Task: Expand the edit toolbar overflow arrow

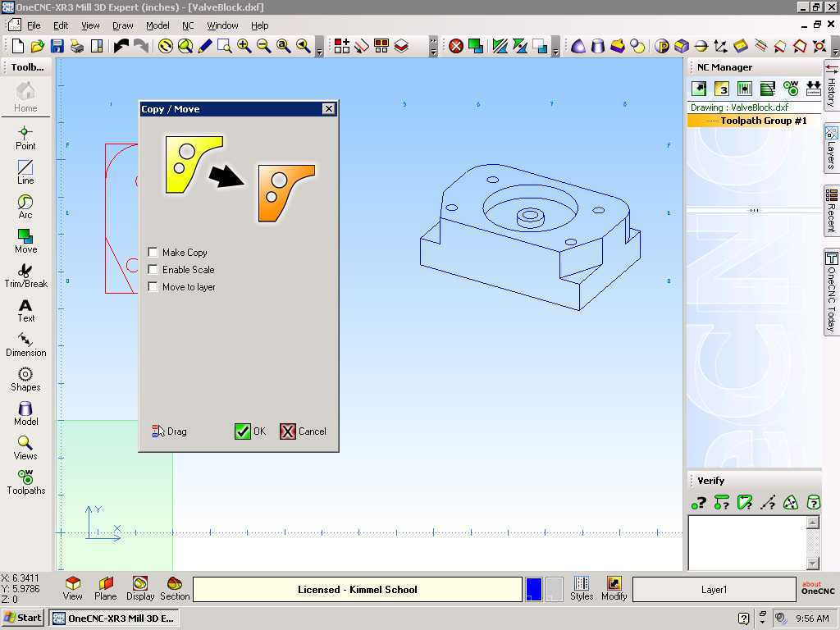Action: (556, 47)
